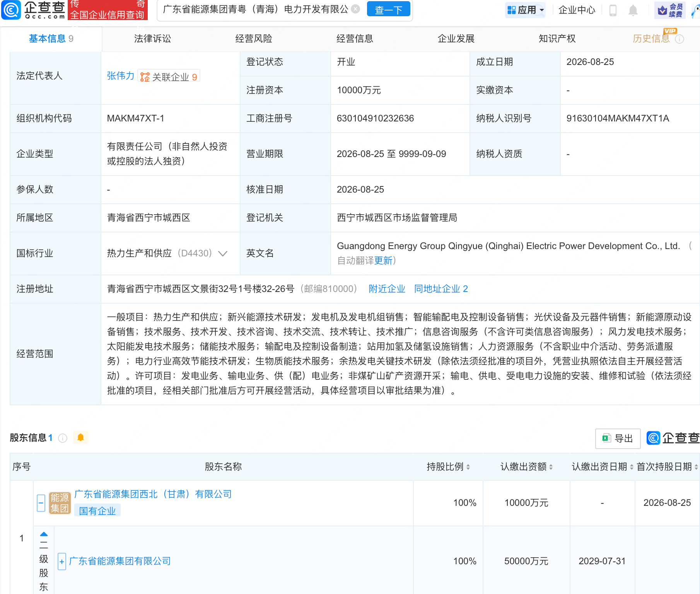
Task: Export shareholder info with 导出
Action: 618,439
